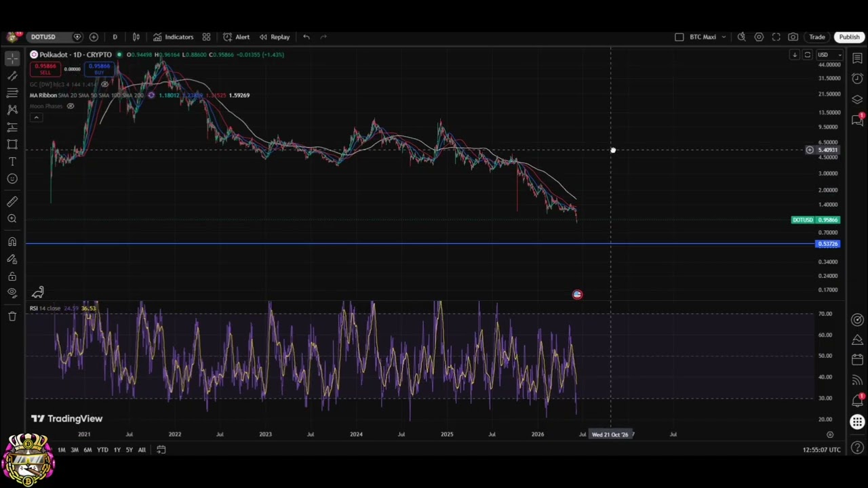This screenshot has width=868, height=488.
Task: Open the indicator templates grid
Action: pyautogui.click(x=206, y=37)
